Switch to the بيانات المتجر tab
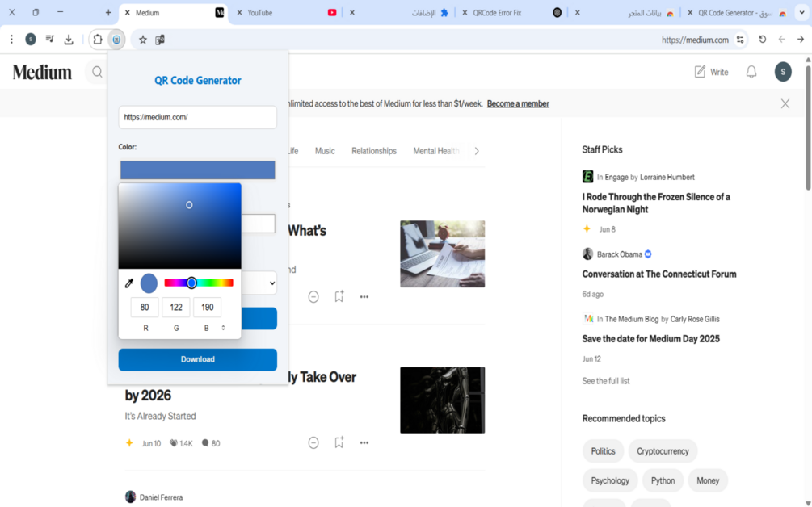The height and width of the screenshot is (507, 812). coord(625,12)
